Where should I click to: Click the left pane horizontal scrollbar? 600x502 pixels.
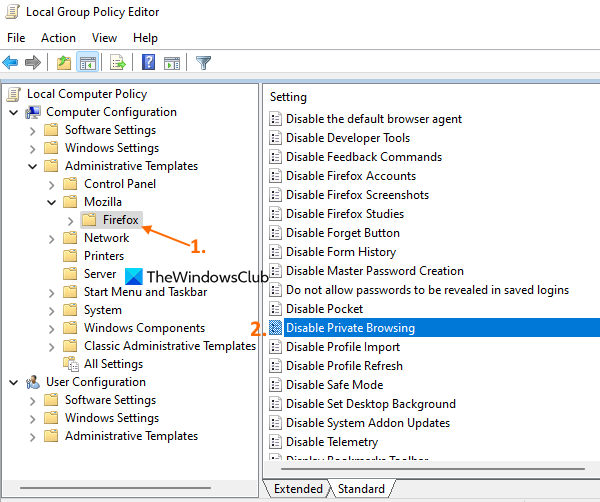coord(115,488)
